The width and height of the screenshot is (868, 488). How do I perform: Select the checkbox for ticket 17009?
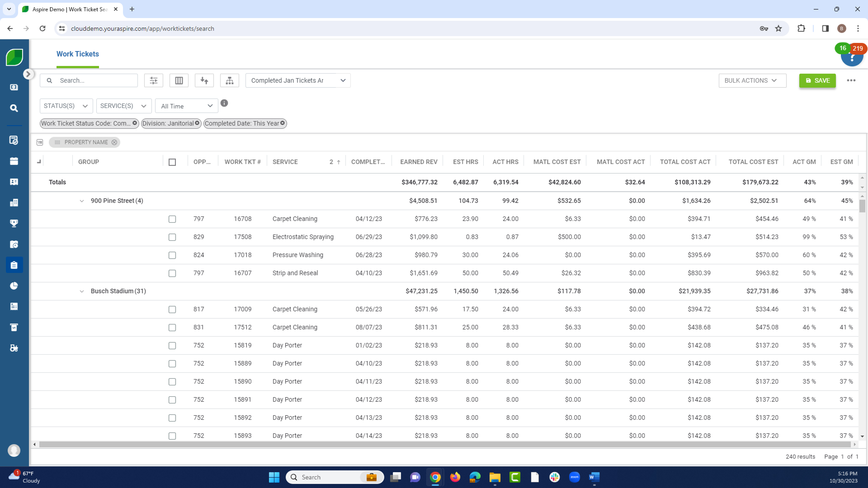tap(172, 309)
